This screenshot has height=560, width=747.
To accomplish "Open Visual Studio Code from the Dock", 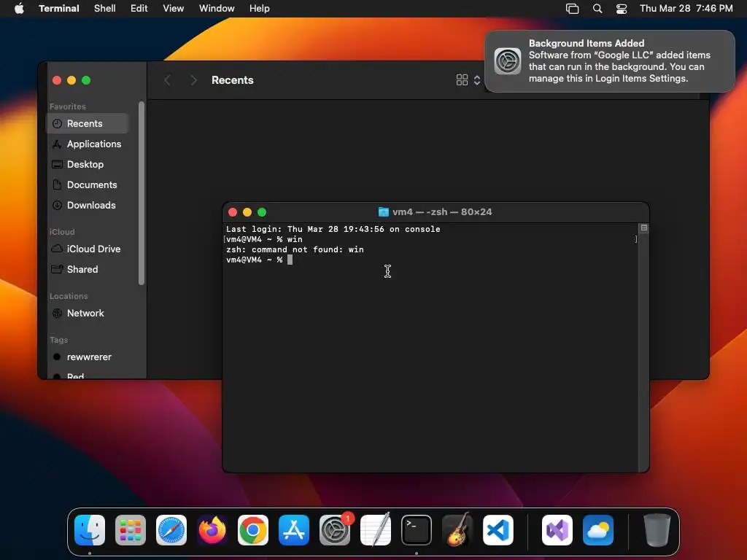I will tap(498, 530).
